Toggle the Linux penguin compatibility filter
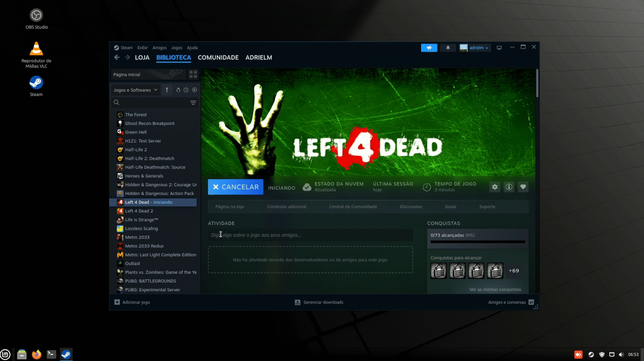The width and height of the screenshot is (644, 361). point(178,90)
